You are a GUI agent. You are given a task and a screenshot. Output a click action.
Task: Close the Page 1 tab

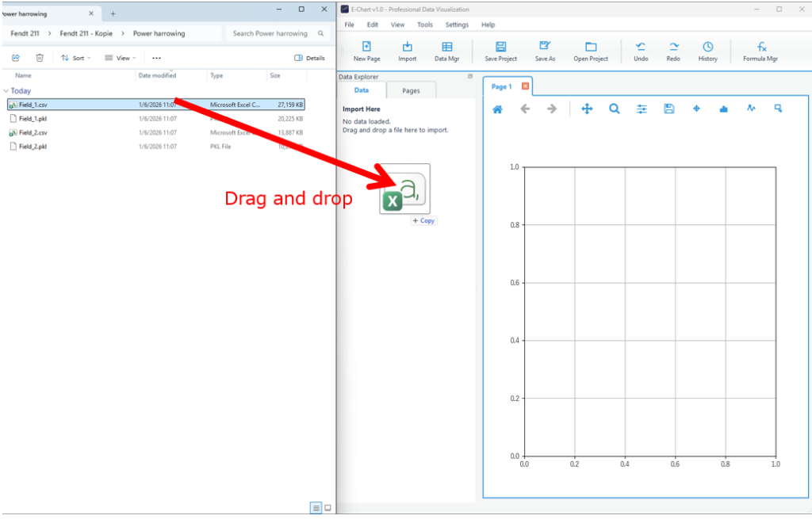[525, 86]
